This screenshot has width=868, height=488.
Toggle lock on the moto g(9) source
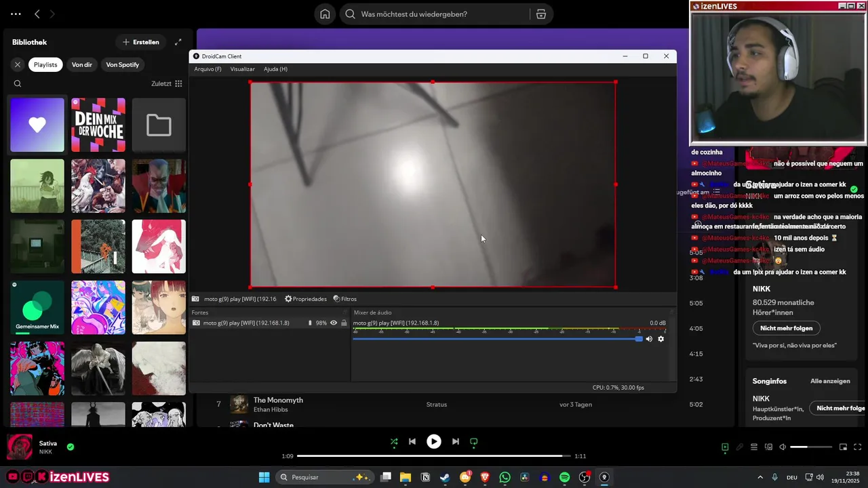point(344,323)
